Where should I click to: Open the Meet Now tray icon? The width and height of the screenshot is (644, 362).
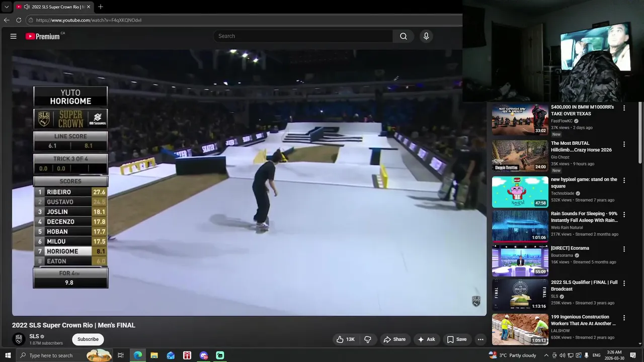point(554,355)
